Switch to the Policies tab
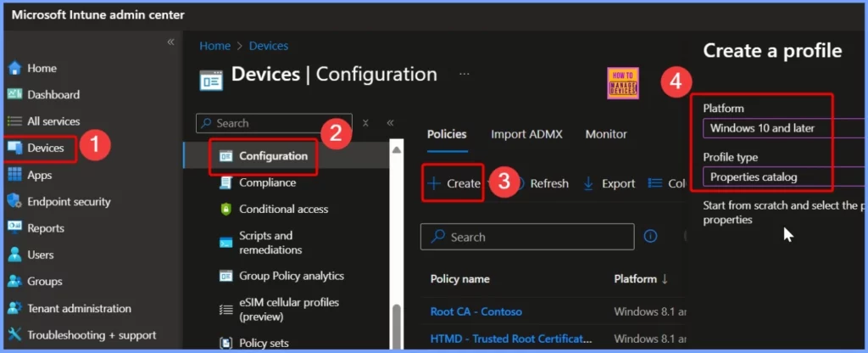Viewport: 868px width, 353px height. coord(448,134)
